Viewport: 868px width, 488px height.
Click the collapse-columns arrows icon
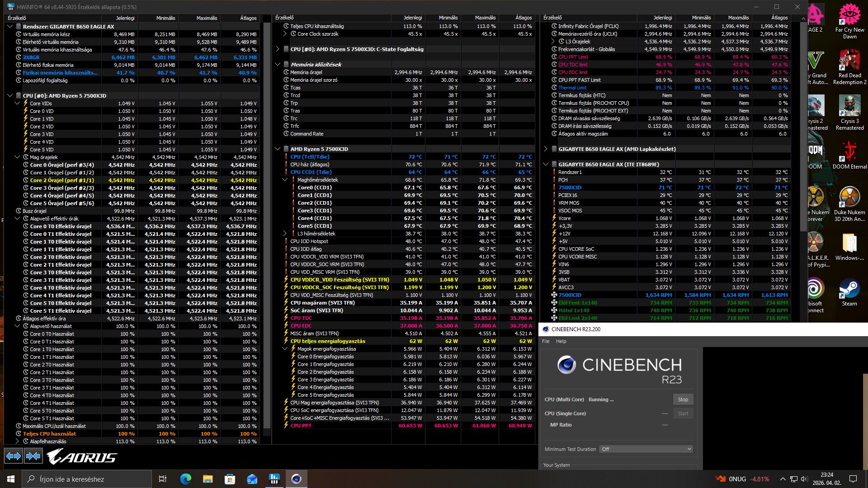tap(33, 456)
